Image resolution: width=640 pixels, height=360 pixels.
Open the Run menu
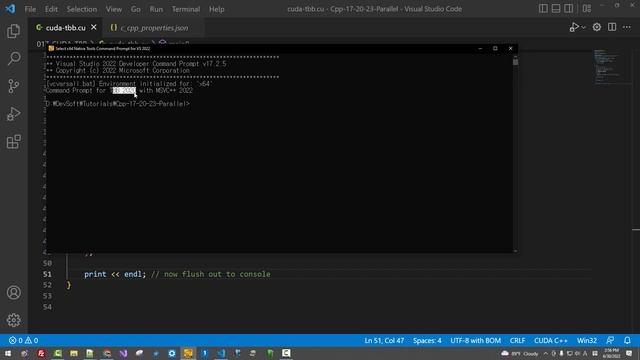click(156, 9)
